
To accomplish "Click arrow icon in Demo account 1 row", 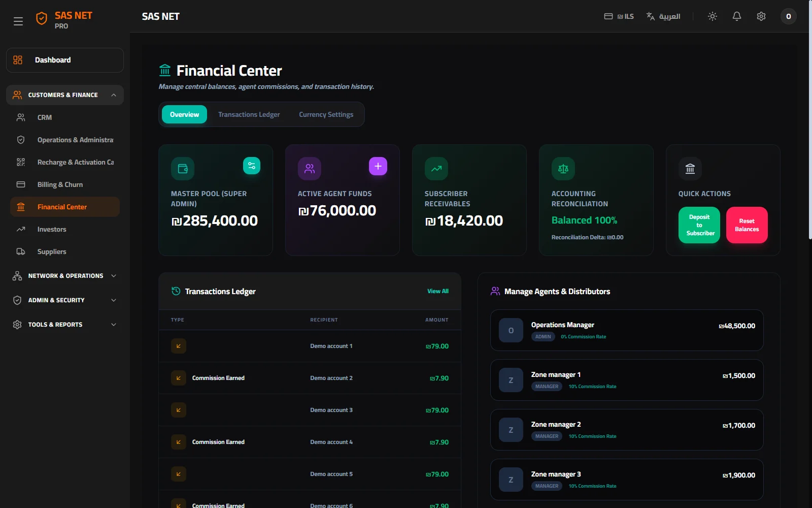I will tap(179, 346).
